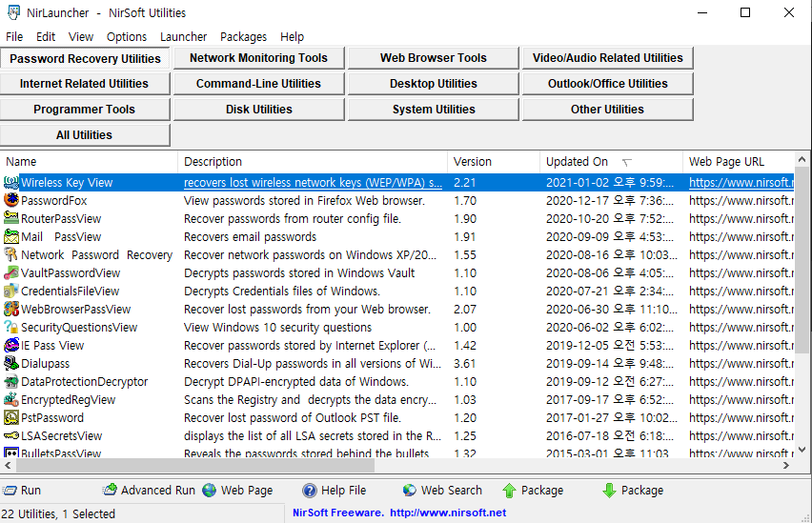This screenshot has width=812, height=523.
Task: Open Web Page from the bottom toolbar
Action: point(237,490)
